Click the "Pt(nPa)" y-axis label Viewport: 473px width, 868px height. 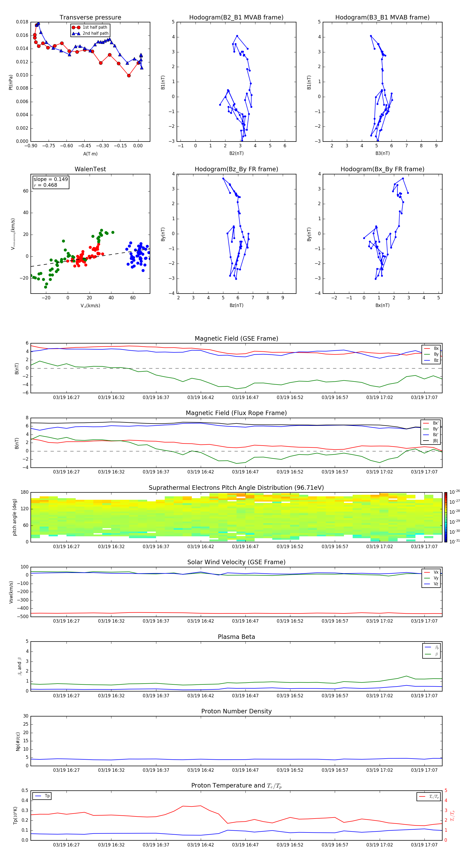click(x=11, y=82)
